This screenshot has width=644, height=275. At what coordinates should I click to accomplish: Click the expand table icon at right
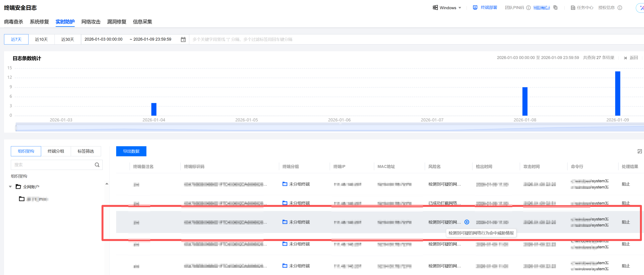coord(640,151)
